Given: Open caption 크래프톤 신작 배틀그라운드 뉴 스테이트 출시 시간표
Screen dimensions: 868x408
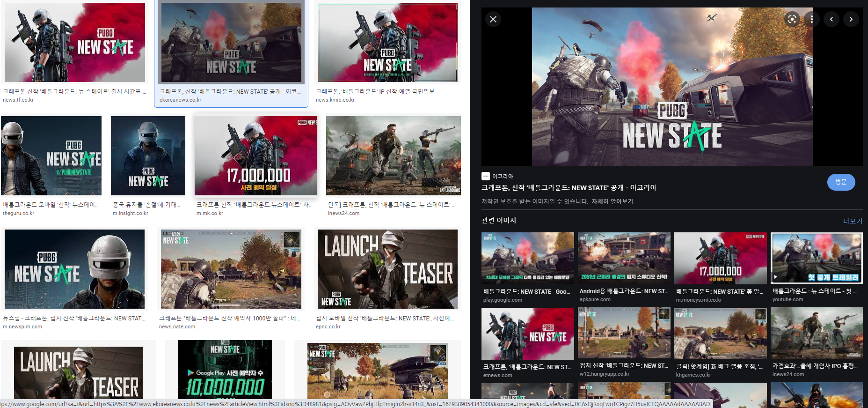Looking at the screenshot, I should [74, 91].
